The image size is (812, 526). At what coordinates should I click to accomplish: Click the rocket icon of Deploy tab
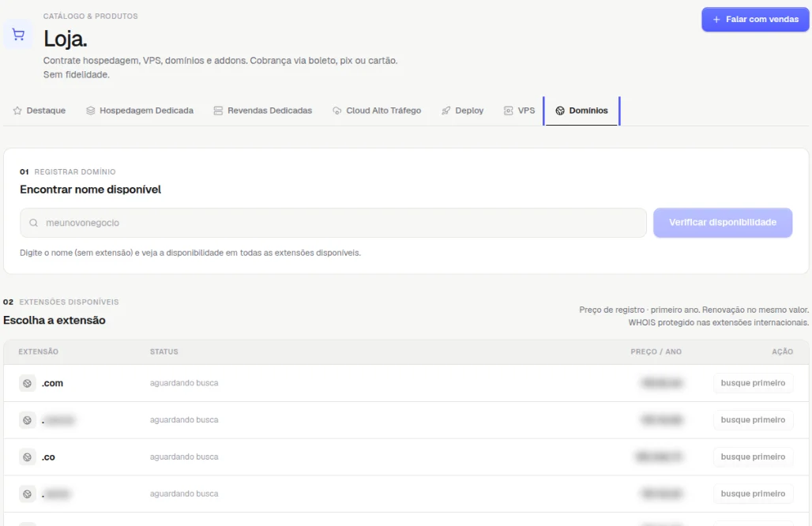pyautogui.click(x=445, y=111)
